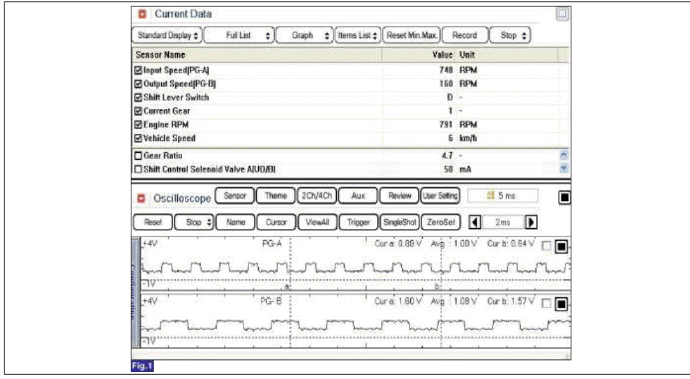The height and width of the screenshot is (379, 690).
Task: Open the Full List dropdown
Action: [239, 36]
